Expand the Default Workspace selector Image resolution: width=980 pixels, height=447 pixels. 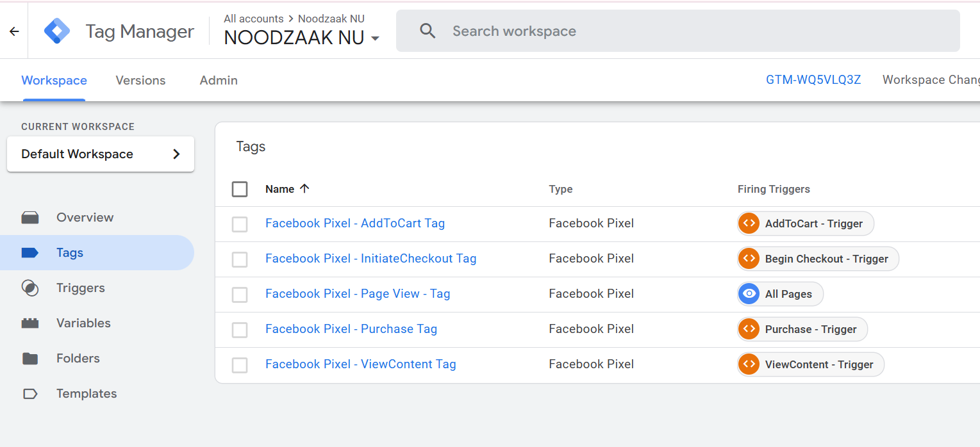coord(101,154)
